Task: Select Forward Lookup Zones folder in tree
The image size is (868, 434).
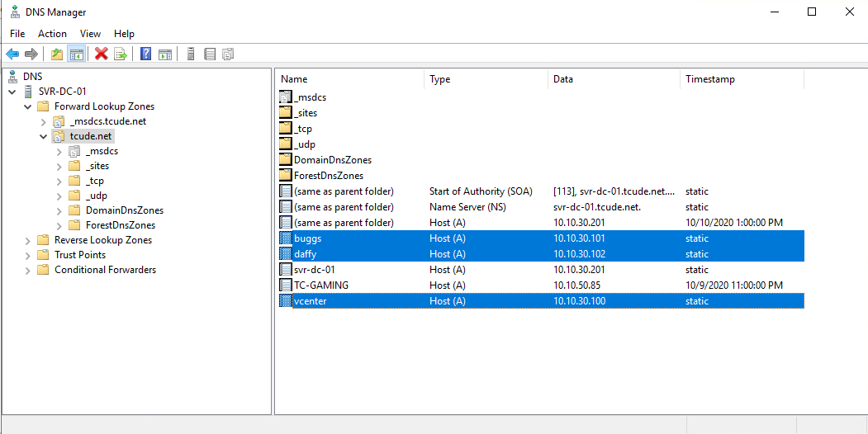Action: 104,106
